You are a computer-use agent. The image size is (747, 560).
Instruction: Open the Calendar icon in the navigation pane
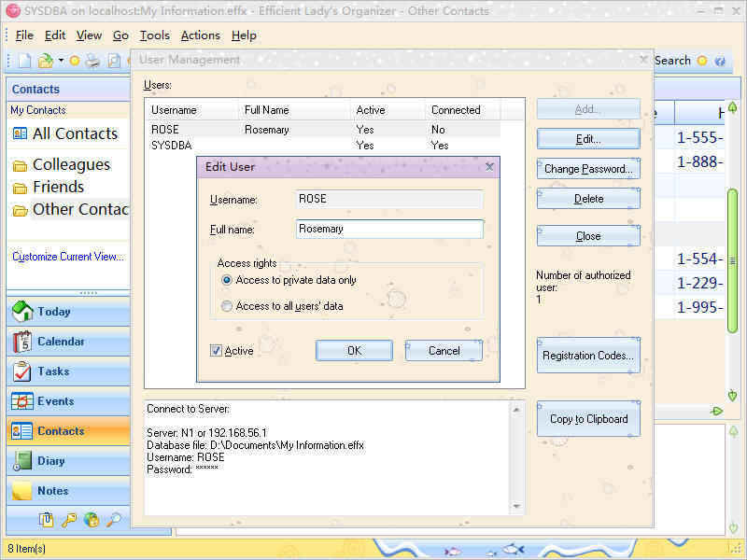[22, 342]
